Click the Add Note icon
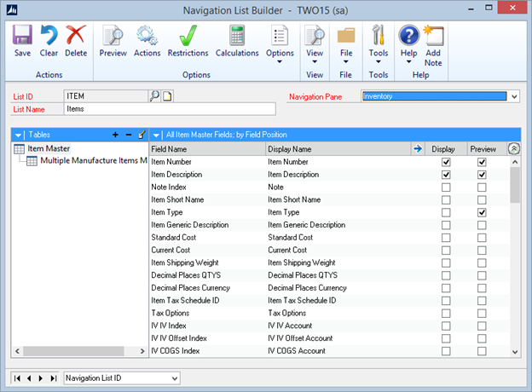Image resolution: width=532 pixels, height=392 pixels. (433, 35)
